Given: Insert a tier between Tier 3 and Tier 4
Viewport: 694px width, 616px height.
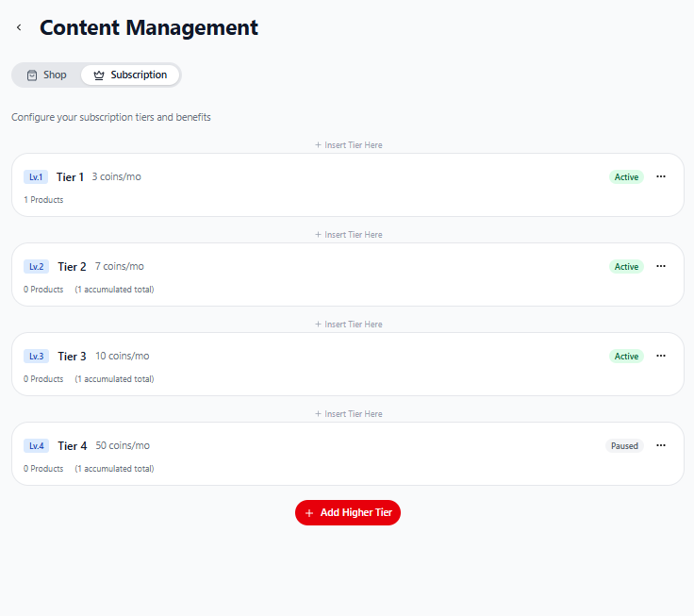Looking at the screenshot, I should pos(348,413).
